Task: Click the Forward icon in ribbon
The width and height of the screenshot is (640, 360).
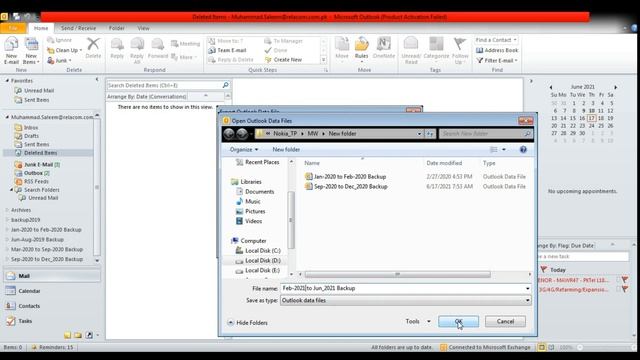Action: [158, 48]
